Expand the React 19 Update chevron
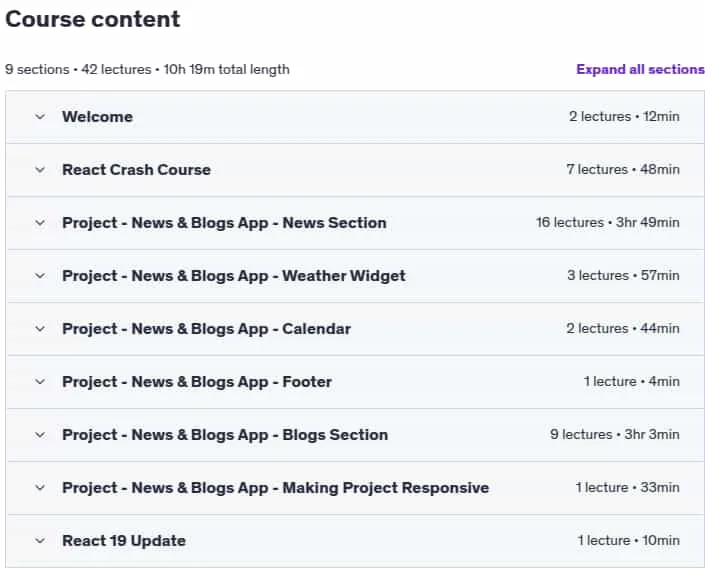 (40, 541)
